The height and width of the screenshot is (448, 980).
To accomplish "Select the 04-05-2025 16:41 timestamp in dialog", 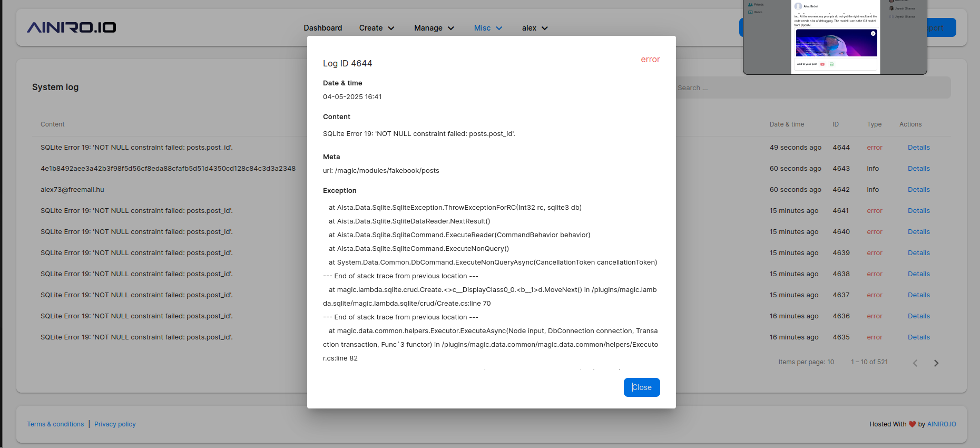I will (x=352, y=97).
